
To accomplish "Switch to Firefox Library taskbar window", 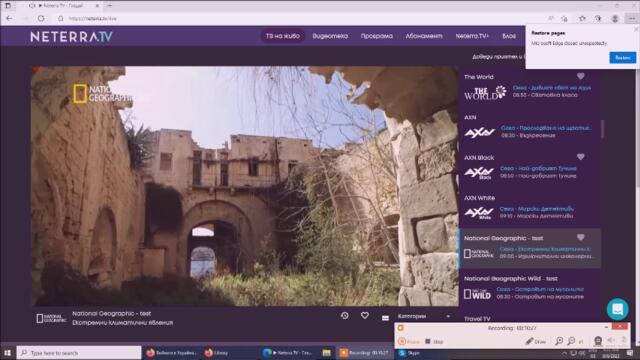I will 216,353.
